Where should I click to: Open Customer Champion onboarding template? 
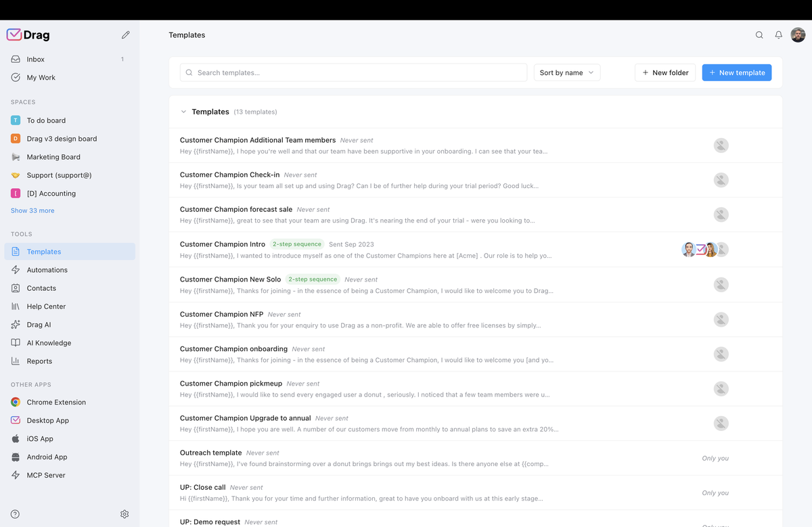[x=476, y=354]
